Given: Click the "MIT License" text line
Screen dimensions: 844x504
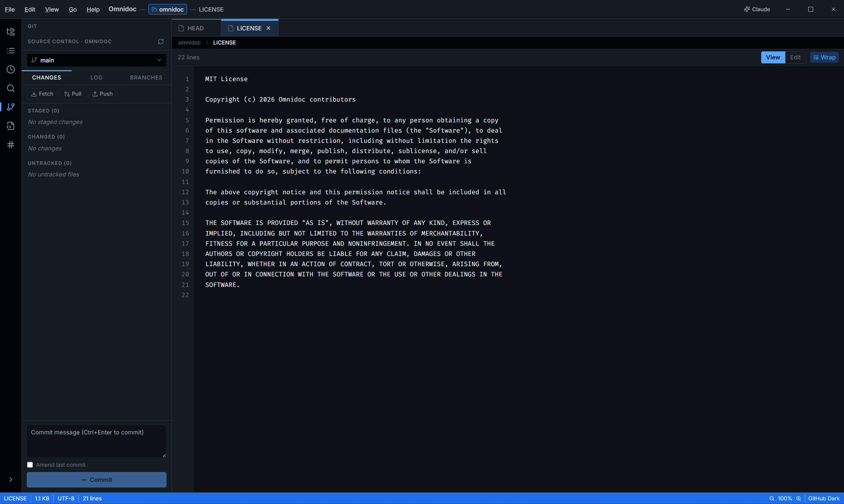Looking at the screenshot, I should tap(227, 79).
